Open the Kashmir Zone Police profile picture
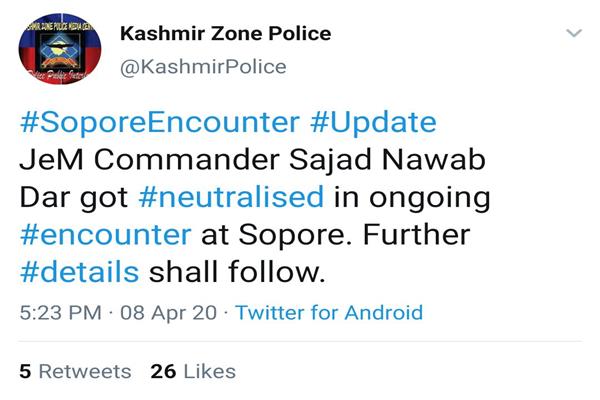The height and width of the screenshot is (400, 600). pos(60,49)
